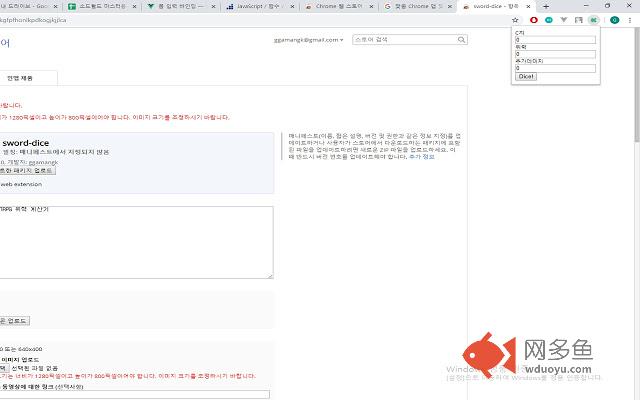Switch to the 소드월드 spreadsheet tab
Viewport: 640px width, 400px height.
(102, 7)
